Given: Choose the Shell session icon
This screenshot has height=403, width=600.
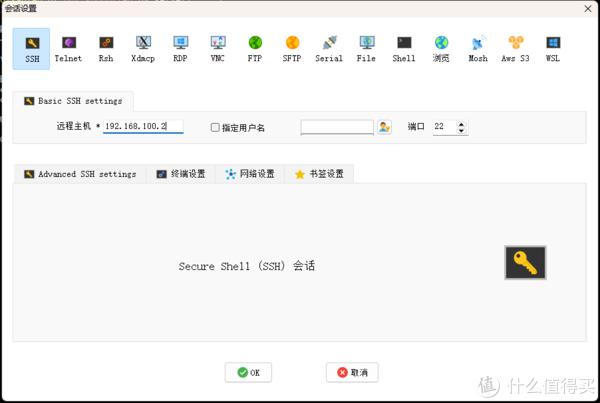Looking at the screenshot, I should pos(404,49).
